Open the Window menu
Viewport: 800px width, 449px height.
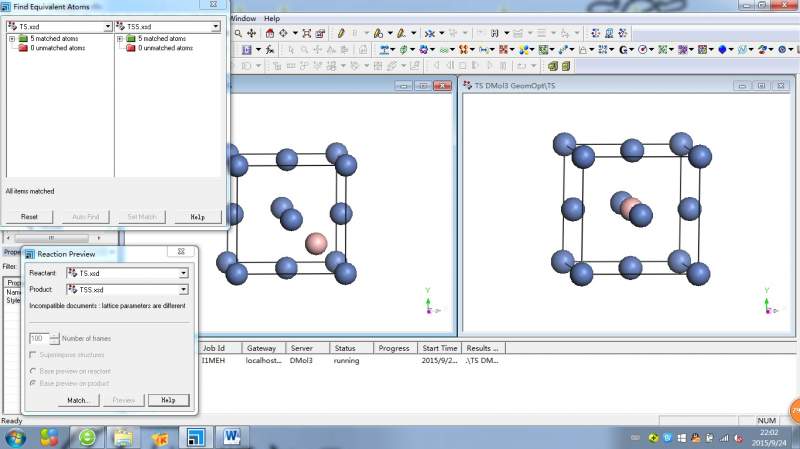pyautogui.click(x=242, y=18)
